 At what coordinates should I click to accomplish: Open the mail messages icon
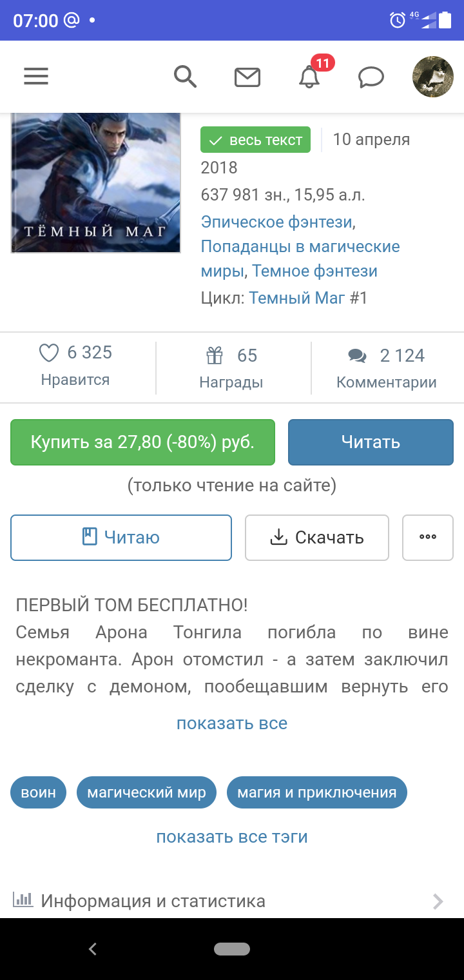click(247, 77)
